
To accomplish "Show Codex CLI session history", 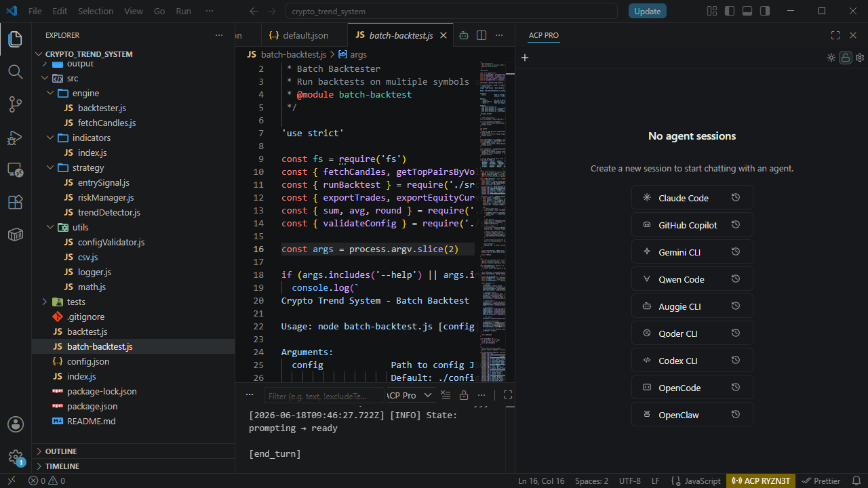I will click(x=736, y=361).
